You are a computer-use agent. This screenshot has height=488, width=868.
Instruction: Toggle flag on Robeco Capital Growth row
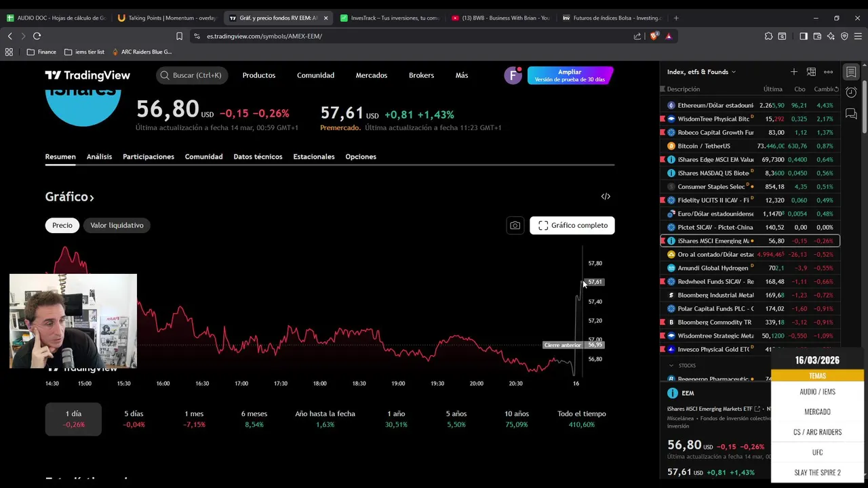click(663, 132)
